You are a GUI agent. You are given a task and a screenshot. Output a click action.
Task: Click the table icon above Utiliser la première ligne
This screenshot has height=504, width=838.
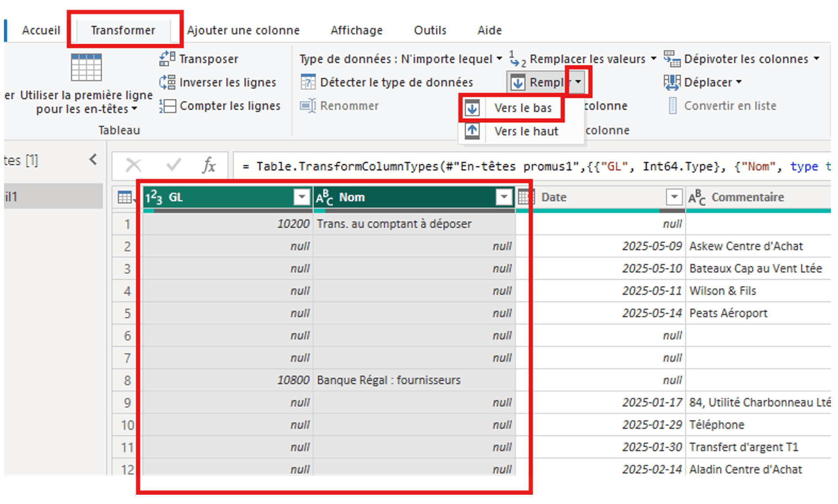pyautogui.click(x=86, y=68)
